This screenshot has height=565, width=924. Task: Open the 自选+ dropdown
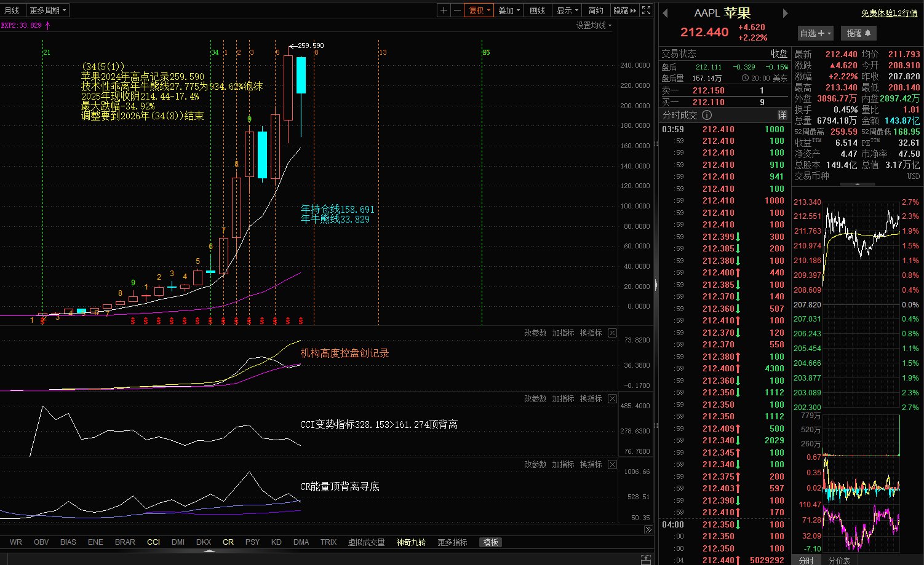tap(815, 33)
